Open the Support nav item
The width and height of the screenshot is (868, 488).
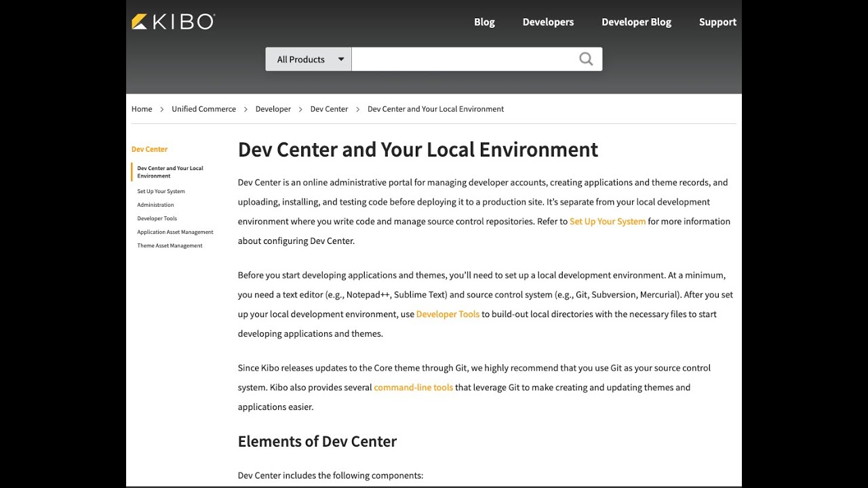(717, 22)
